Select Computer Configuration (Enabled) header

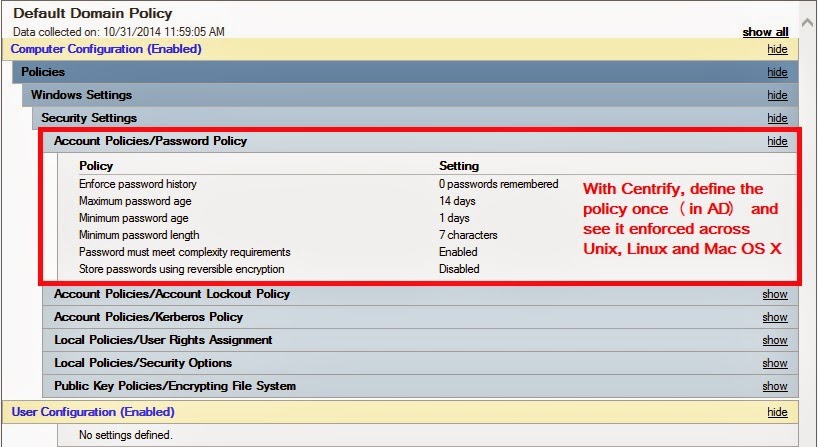click(x=400, y=49)
